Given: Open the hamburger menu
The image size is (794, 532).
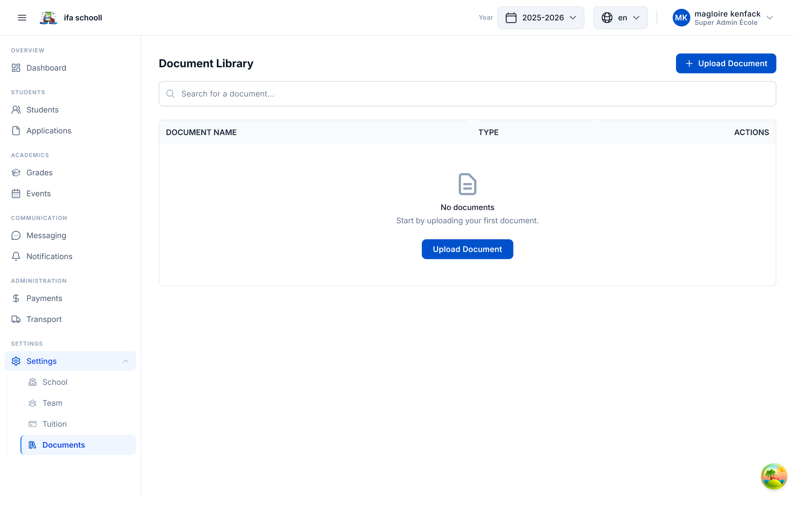Looking at the screenshot, I should [x=22, y=18].
